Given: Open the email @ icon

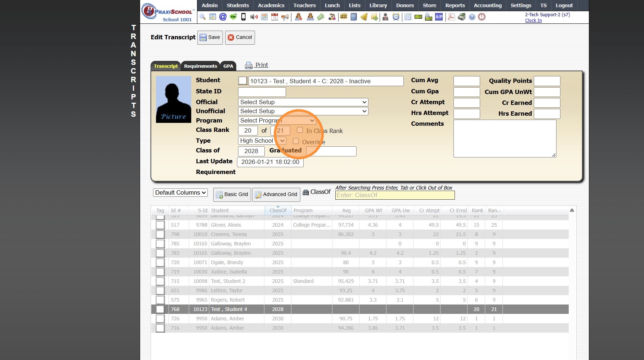Looking at the screenshot, I should coord(223,17).
